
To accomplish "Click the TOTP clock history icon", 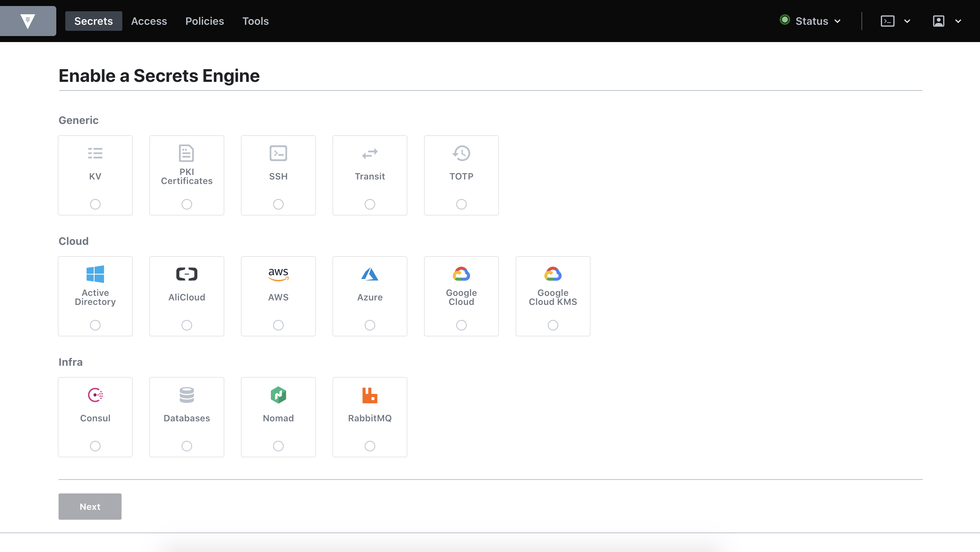I will (461, 154).
